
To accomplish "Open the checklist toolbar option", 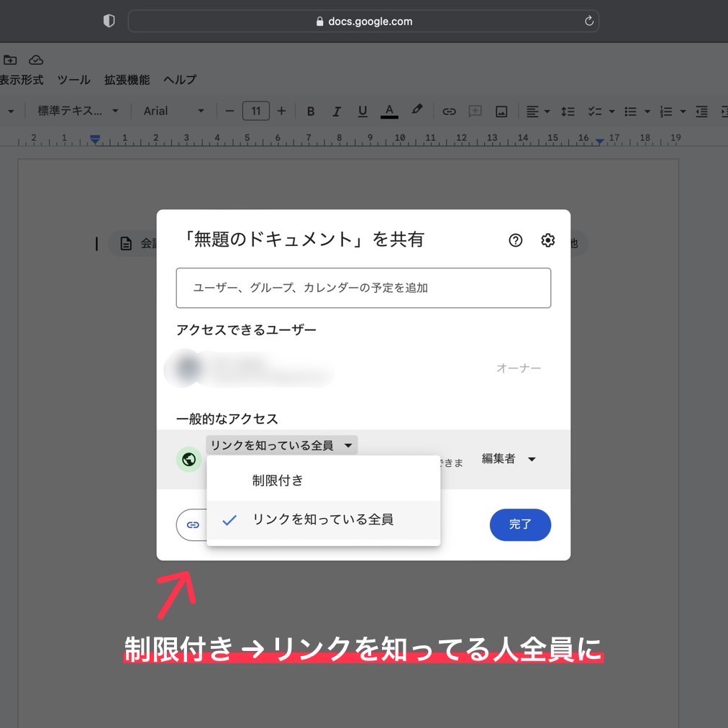I will coord(595,112).
